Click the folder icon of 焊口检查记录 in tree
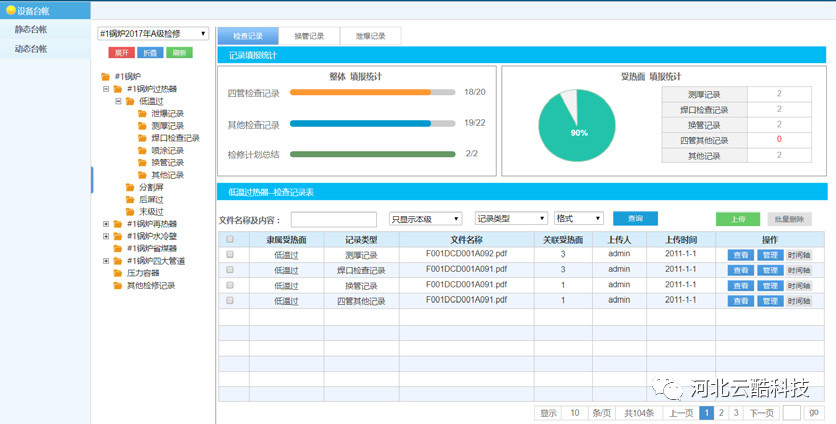836x424 pixels. [142, 138]
